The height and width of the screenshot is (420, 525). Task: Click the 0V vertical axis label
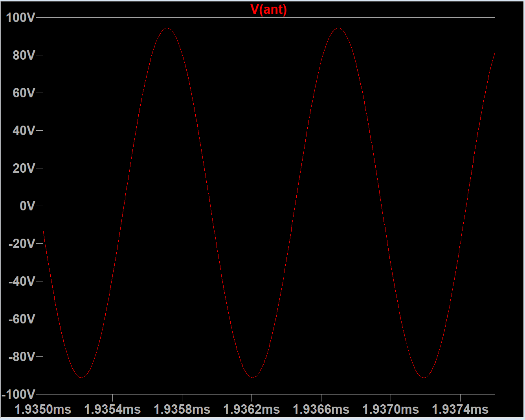click(28, 206)
